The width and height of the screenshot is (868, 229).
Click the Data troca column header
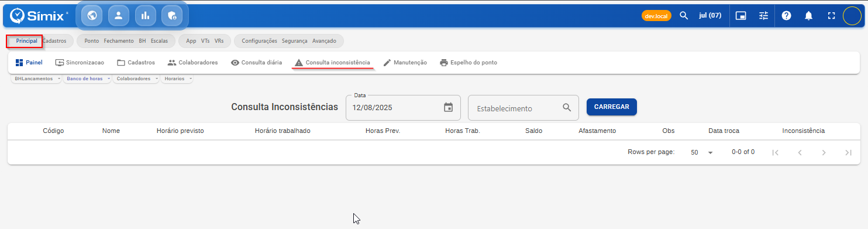pyautogui.click(x=724, y=131)
